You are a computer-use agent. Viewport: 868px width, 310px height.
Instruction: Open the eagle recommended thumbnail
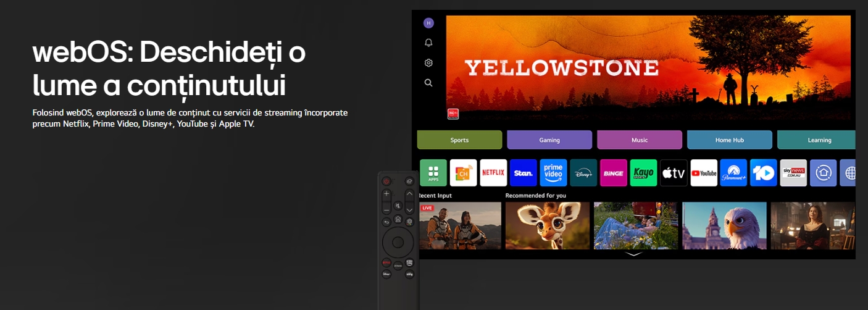click(x=724, y=225)
